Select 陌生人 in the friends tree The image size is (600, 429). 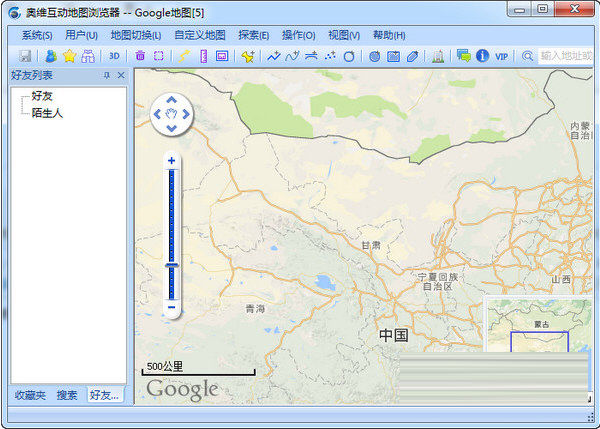pyautogui.click(x=48, y=112)
